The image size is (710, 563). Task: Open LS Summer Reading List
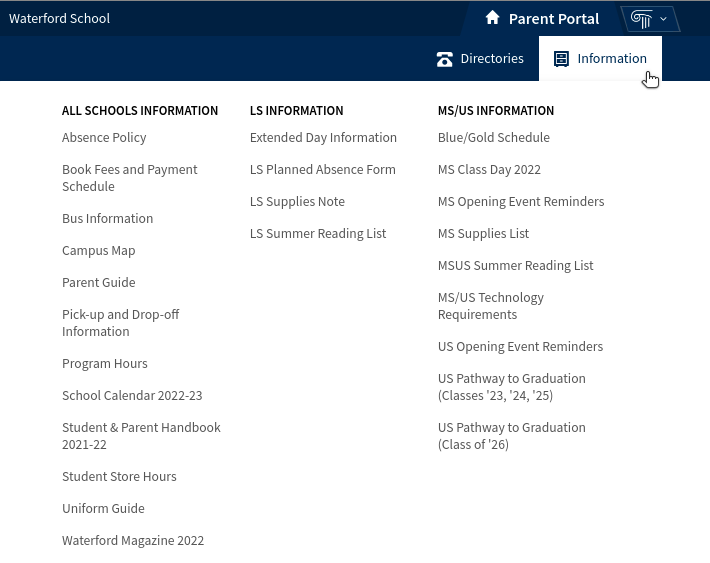coord(317,233)
